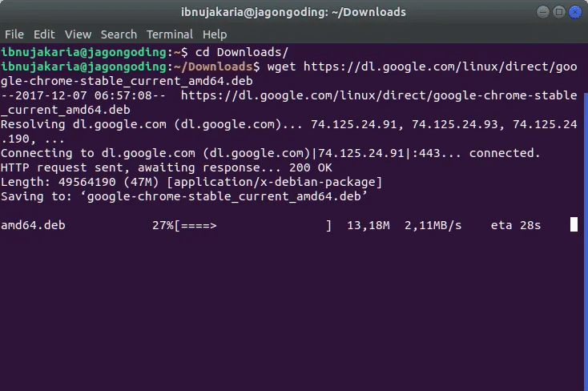
Task: Click the '13,18M' downloaded size
Action: 369,225
